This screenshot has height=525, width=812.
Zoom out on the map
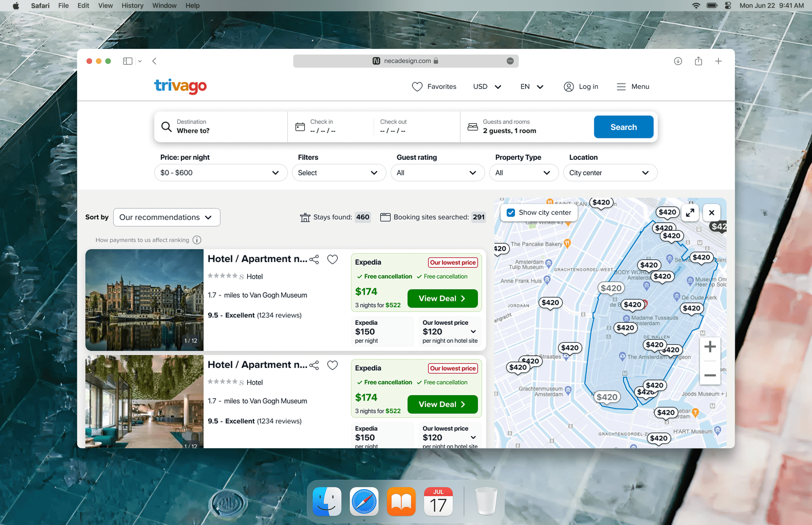(710, 375)
